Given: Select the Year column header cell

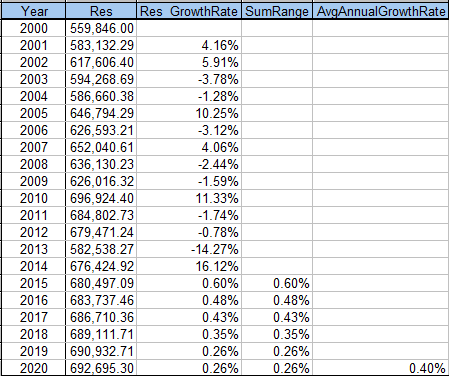Looking at the screenshot, I should [34, 11].
